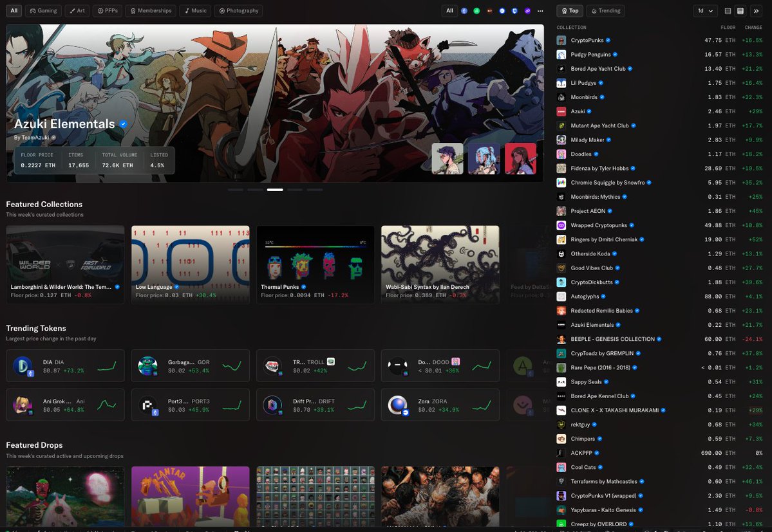Click the Milady Maker avatar icon
Viewport: 772px width, 532px height.
coord(561,140)
